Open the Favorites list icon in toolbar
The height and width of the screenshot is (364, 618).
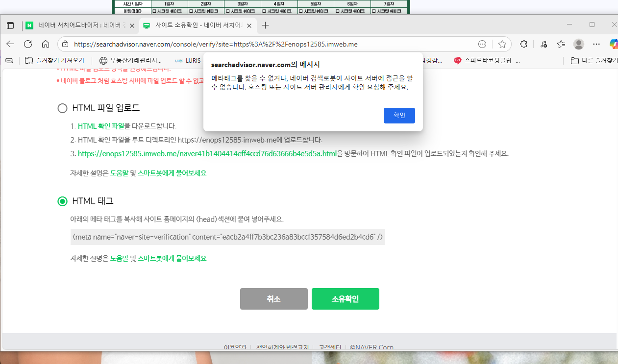[562, 44]
